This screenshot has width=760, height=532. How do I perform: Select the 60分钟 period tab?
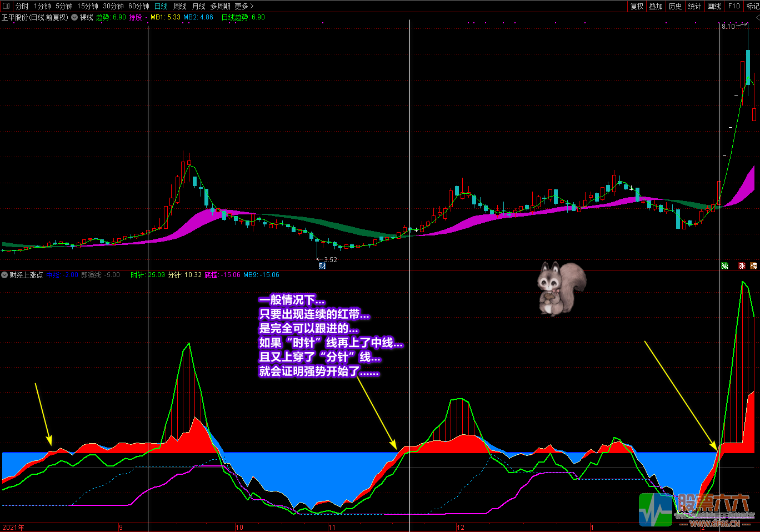[139, 6]
